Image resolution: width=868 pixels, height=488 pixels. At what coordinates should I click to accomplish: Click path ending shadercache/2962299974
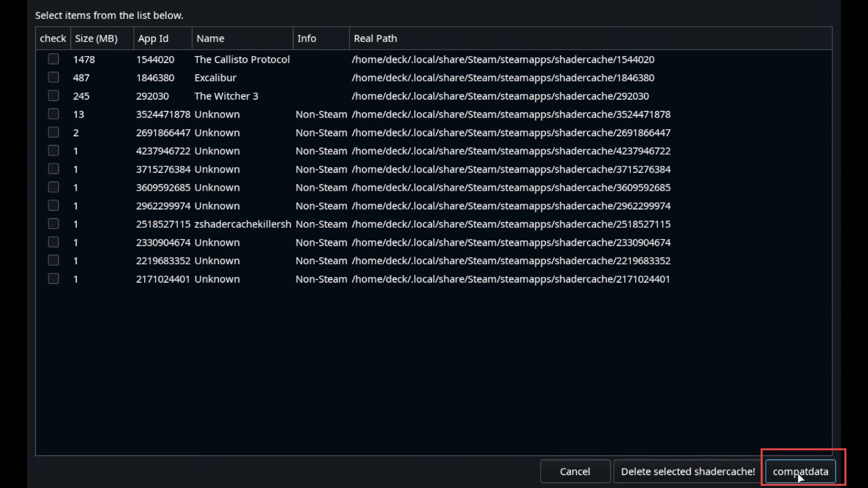point(511,206)
